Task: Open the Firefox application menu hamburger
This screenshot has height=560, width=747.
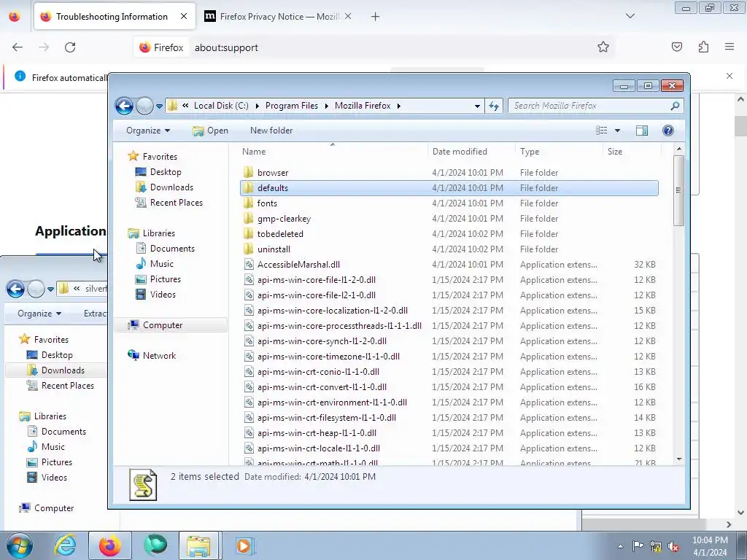Action: click(x=729, y=47)
